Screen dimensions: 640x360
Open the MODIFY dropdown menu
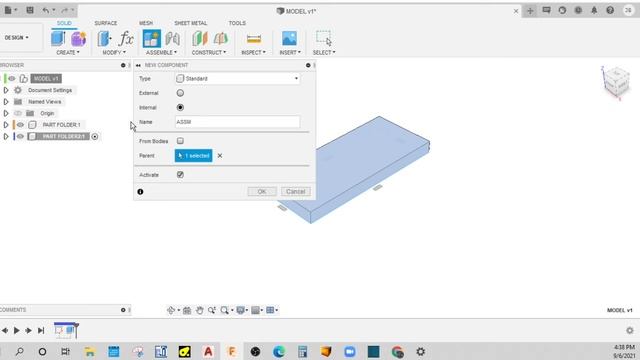click(114, 53)
